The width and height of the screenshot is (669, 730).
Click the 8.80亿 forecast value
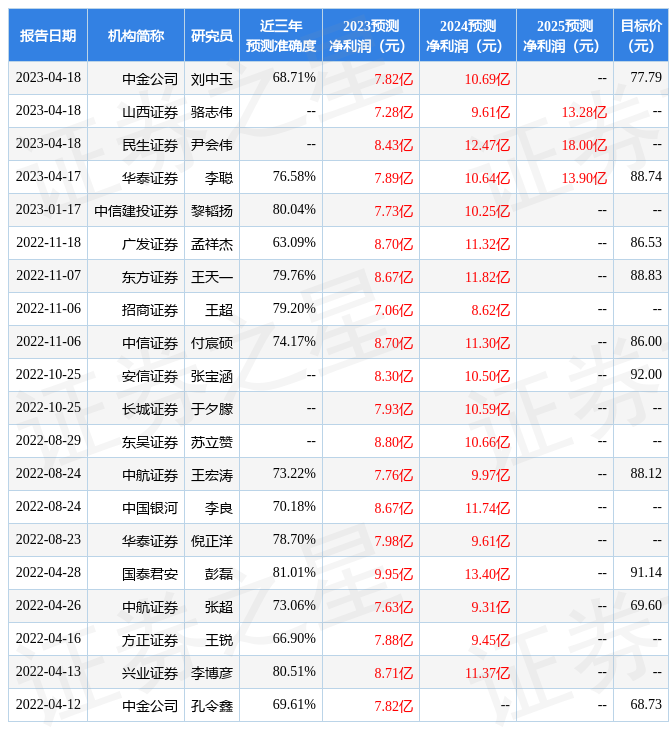pyautogui.click(x=394, y=442)
